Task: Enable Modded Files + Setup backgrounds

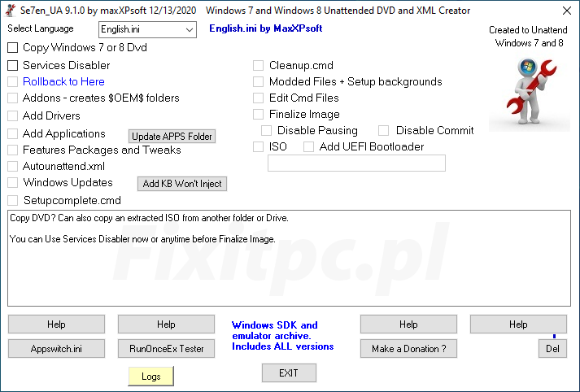Action: (258, 81)
